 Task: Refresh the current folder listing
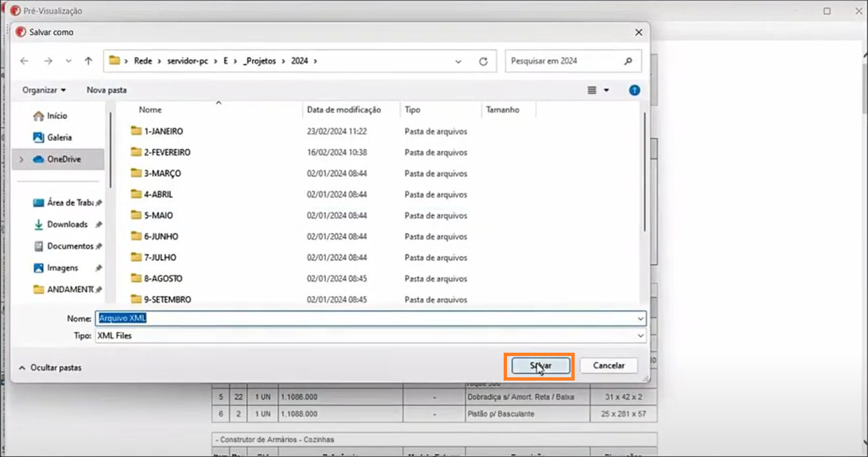(483, 61)
